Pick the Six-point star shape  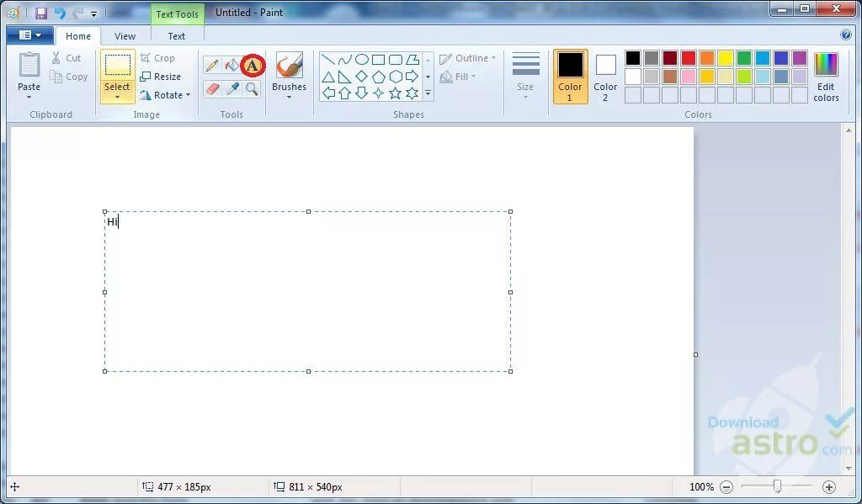click(412, 93)
